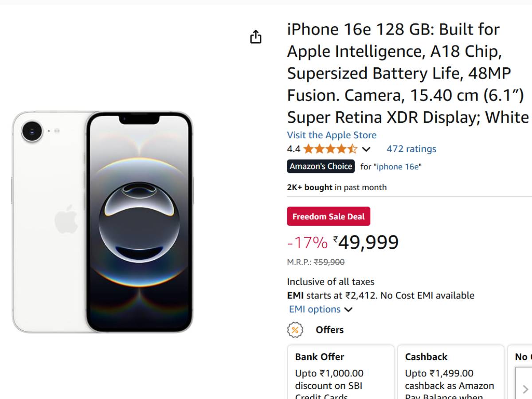Open the 472 ratings link
This screenshot has width=532, height=399.
click(411, 149)
